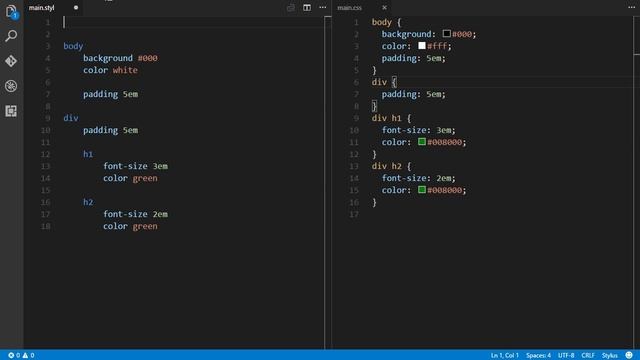Click the green swatch under div h2
Screen dimensions: 640x360
(422, 189)
